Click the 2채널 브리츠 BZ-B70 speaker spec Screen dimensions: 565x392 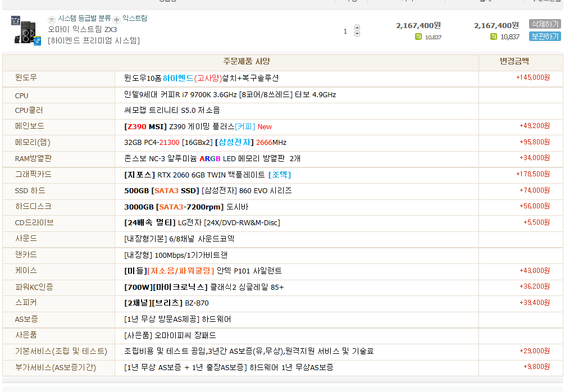166,303
